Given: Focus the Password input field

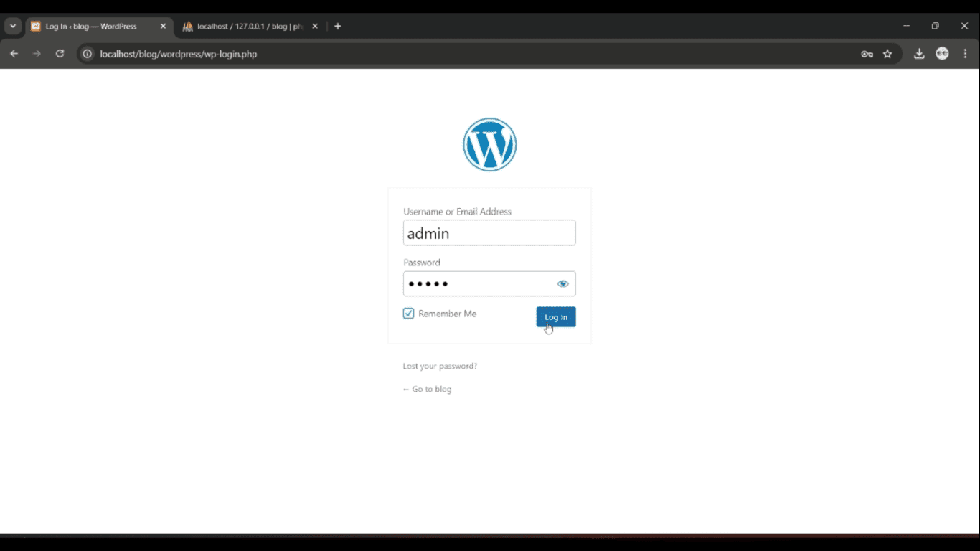Looking at the screenshot, I should click(489, 283).
